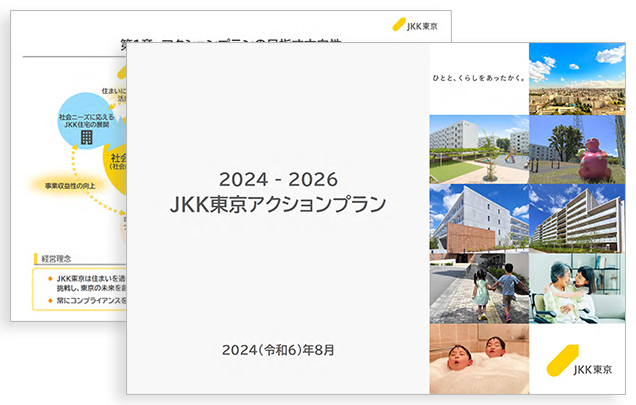Click the '2024 - 2026' title text
The image size is (636, 405).
[278, 179]
